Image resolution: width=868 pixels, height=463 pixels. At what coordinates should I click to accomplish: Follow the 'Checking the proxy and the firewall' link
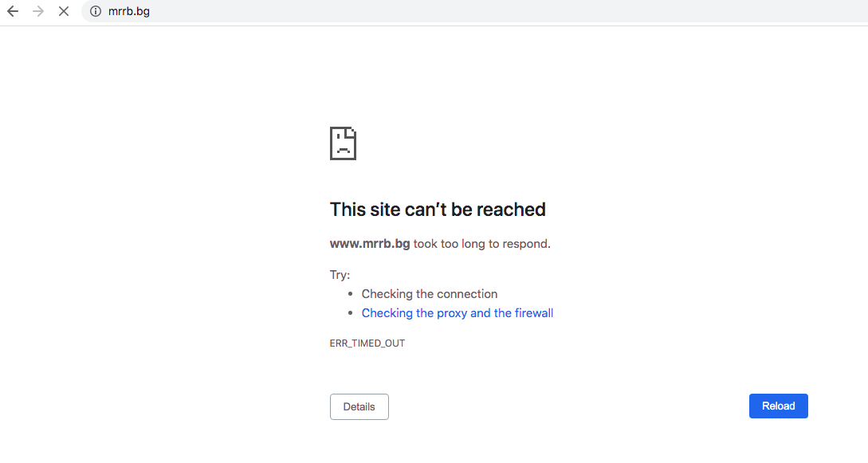point(457,313)
